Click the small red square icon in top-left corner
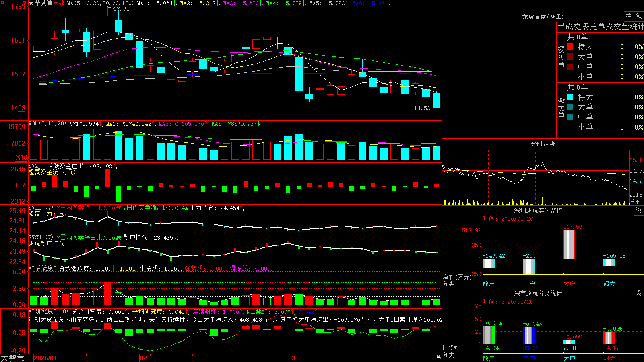This screenshot has width=644, height=362. pos(2,2)
